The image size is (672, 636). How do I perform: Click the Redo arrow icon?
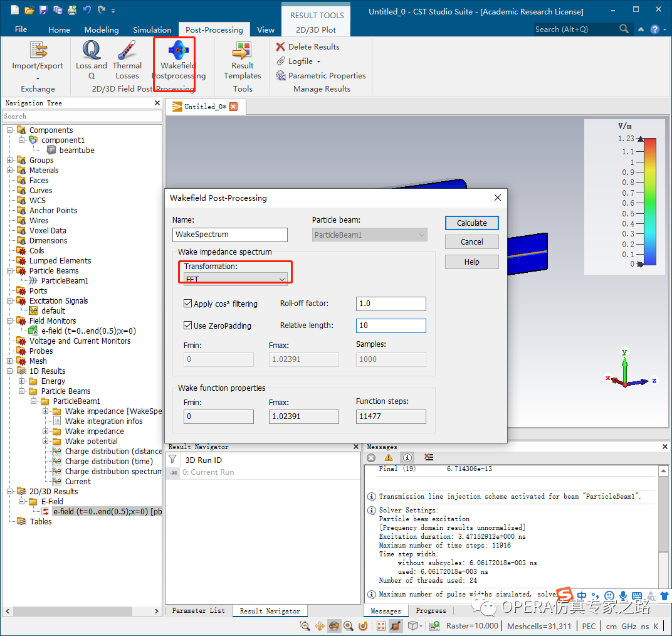coord(102,9)
